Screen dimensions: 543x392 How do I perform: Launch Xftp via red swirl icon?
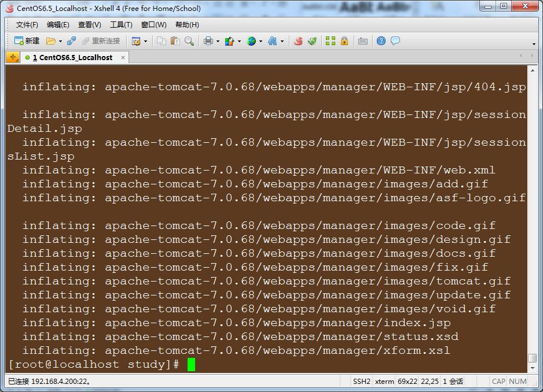(298, 41)
